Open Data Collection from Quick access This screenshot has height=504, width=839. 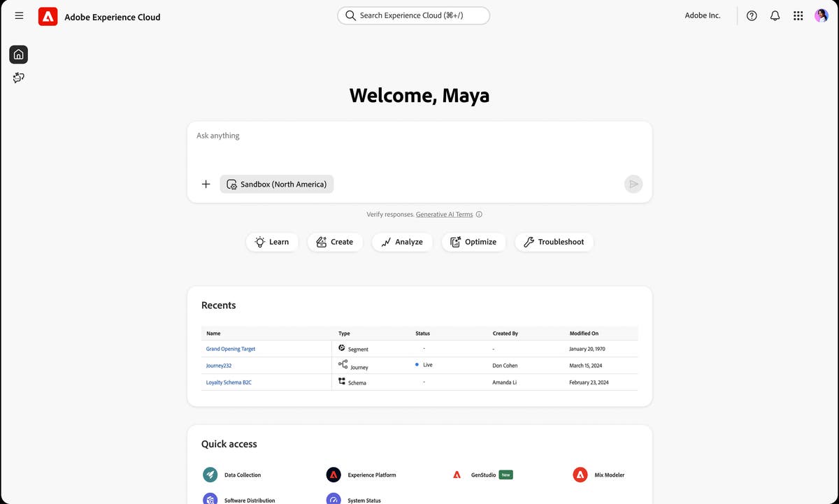(x=232, y=474)
